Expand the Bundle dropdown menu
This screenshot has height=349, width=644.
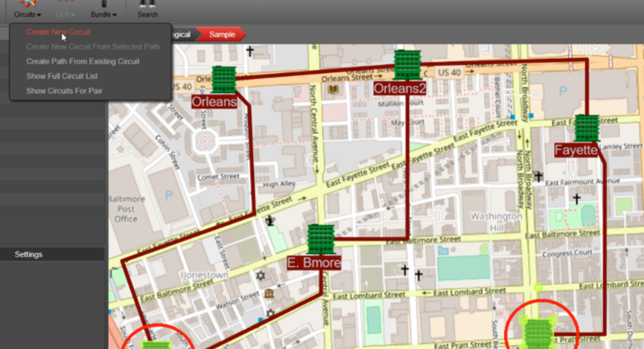(x=114, y=15)
